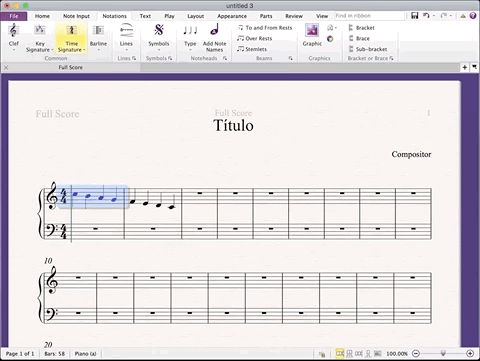Viewport: 480px width, 361px height.
Task: Switch to the View tab
Action: tap(322, 16)
